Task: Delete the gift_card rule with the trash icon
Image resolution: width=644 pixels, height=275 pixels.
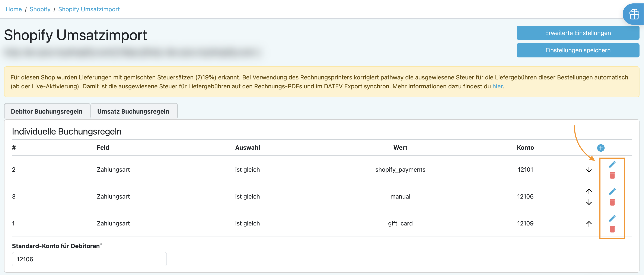Action: (612, 229)
